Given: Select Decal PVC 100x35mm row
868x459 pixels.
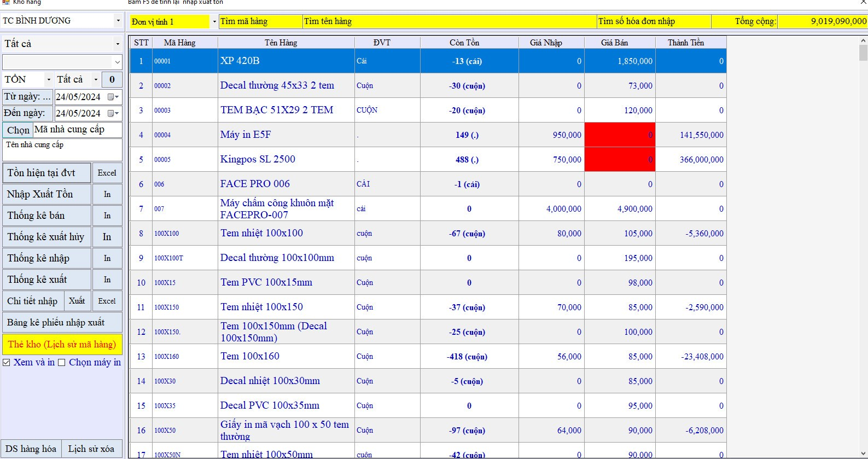Looking at the screenshot, I should point(428,405).
